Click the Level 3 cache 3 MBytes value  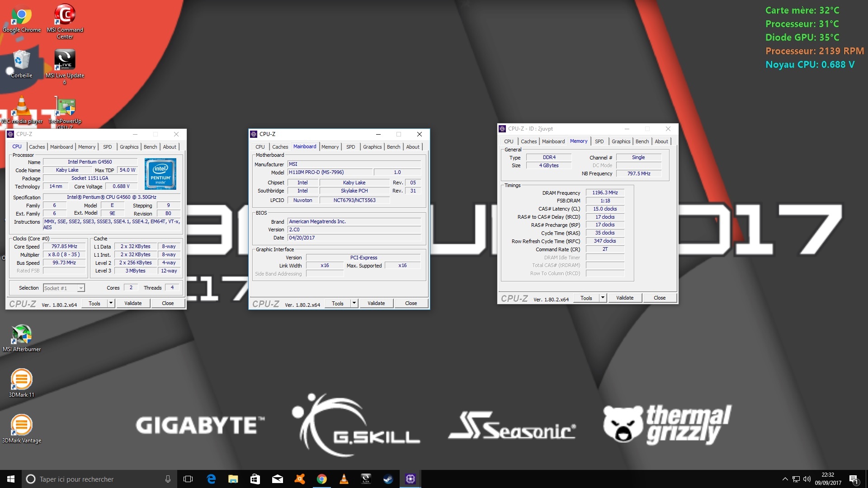click(136, 271)
